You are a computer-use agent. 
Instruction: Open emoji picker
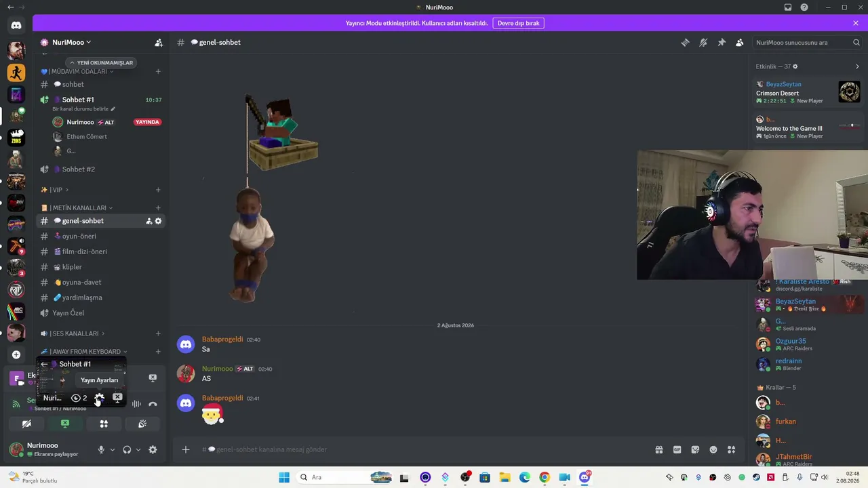[x=713, y=449]
